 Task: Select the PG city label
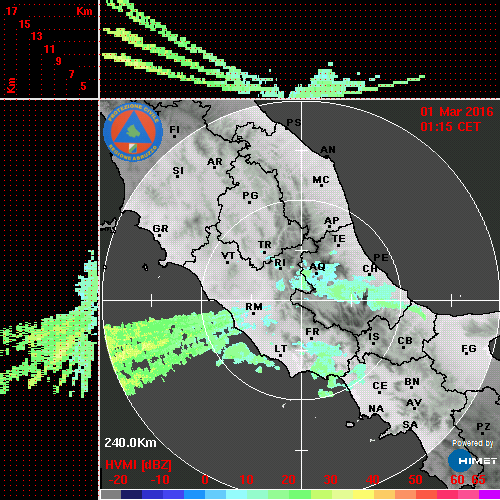coord(250,195)
